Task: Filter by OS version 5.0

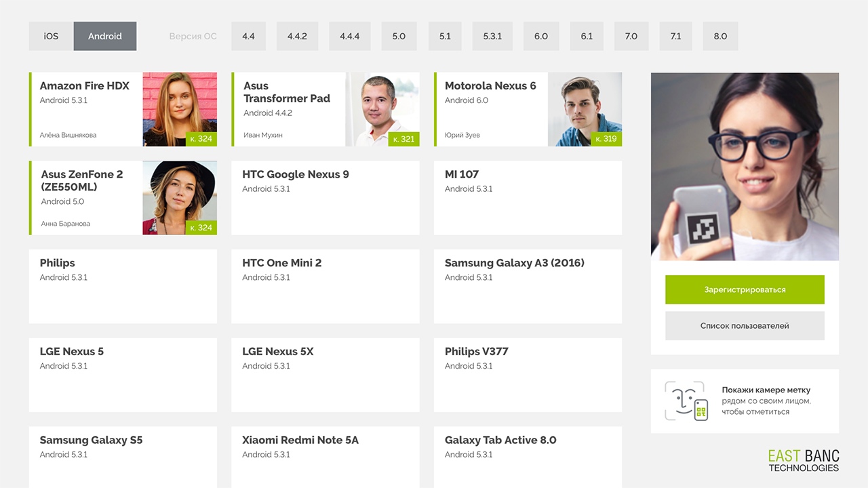Action: (399, 36)
